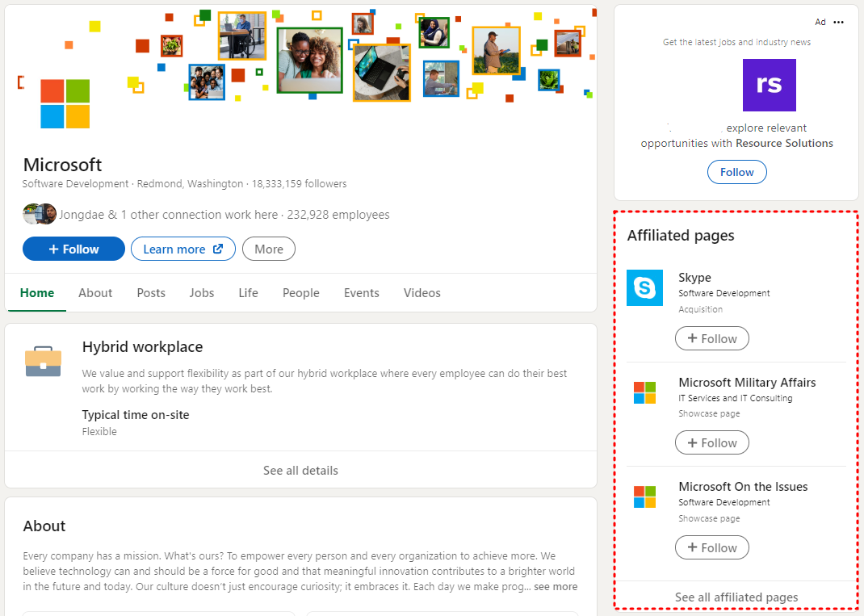
Task: Click the Redmond, Washington location text
Action: pyautogui.click(x=190, y=183)
